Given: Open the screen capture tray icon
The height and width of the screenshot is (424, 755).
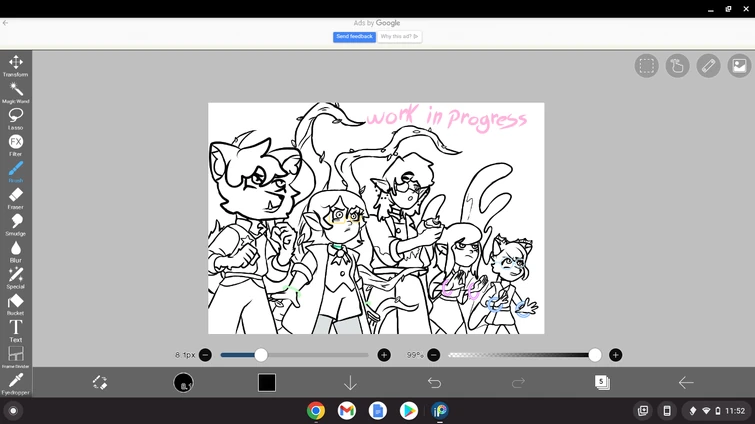Looking at the screenshot, I should pos(643,411).
